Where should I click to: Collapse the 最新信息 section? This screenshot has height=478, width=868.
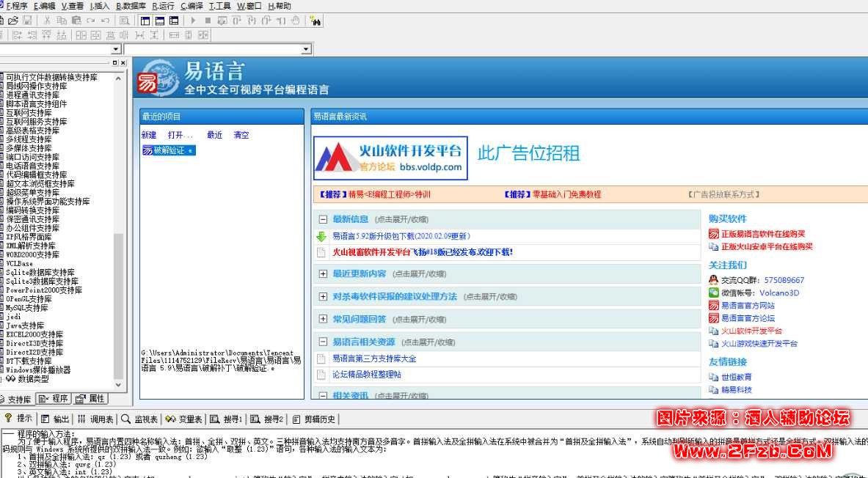tap(324, 218)
